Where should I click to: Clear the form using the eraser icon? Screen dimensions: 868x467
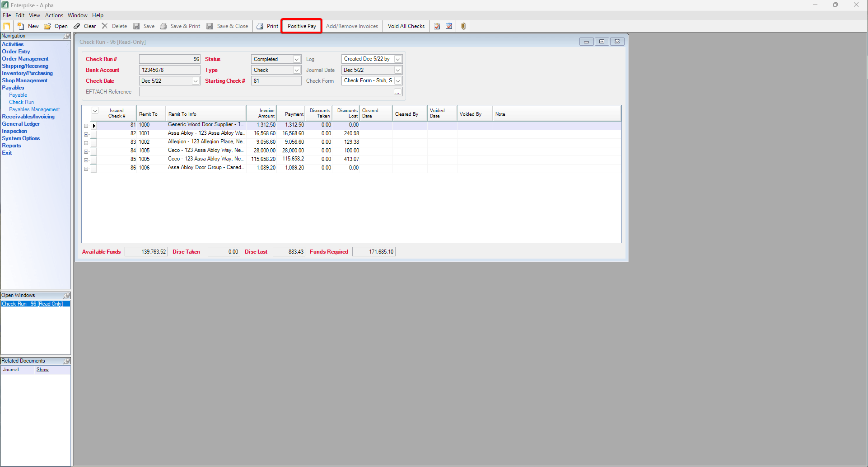click(77, 26)
